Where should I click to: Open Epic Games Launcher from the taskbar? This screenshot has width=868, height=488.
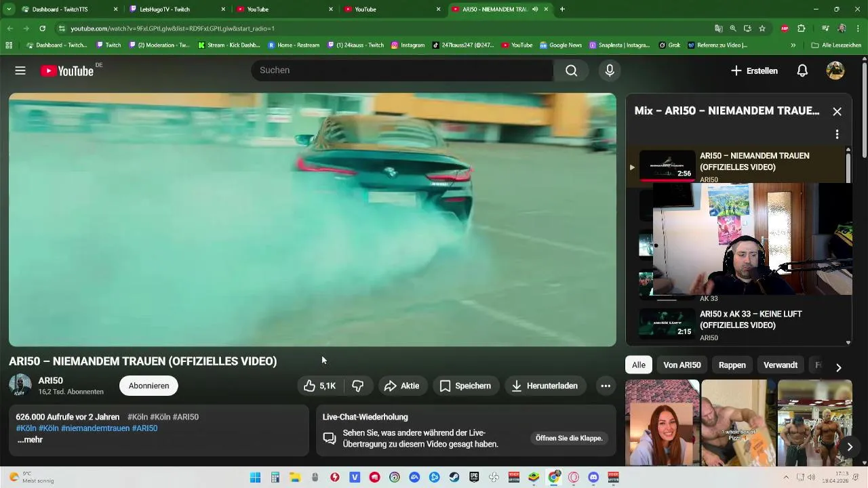point(474,477)
